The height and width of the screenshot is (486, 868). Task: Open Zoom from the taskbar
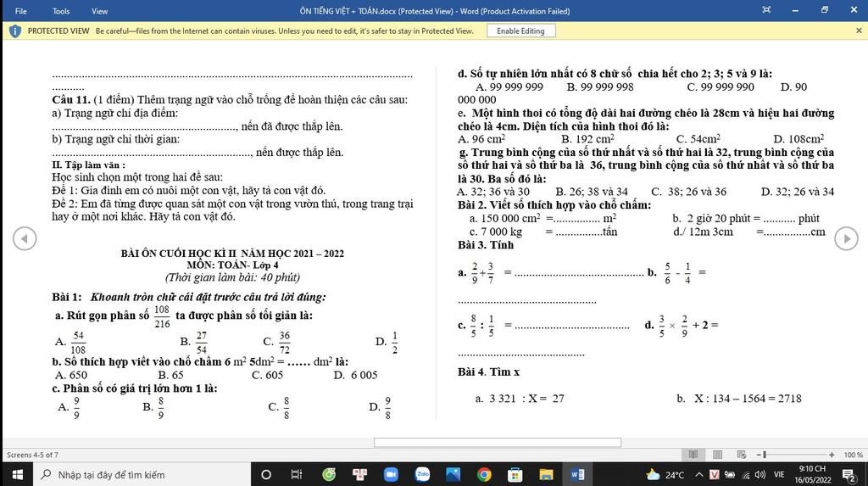(x=391, y=474)
